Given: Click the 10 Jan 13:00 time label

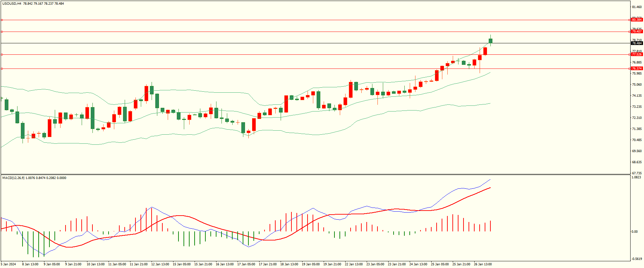Looking at the screenshot, I should 95,264.
